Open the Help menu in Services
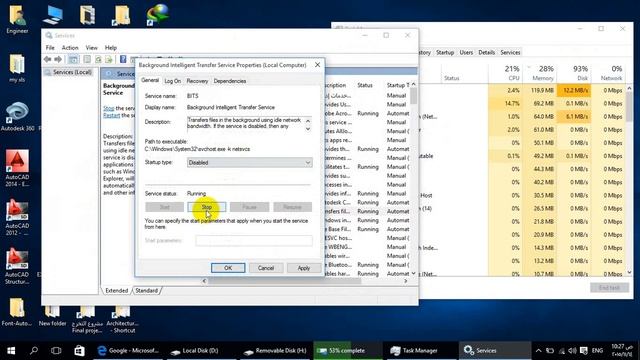Screen dimensions: 640x360 pos(111,48)
